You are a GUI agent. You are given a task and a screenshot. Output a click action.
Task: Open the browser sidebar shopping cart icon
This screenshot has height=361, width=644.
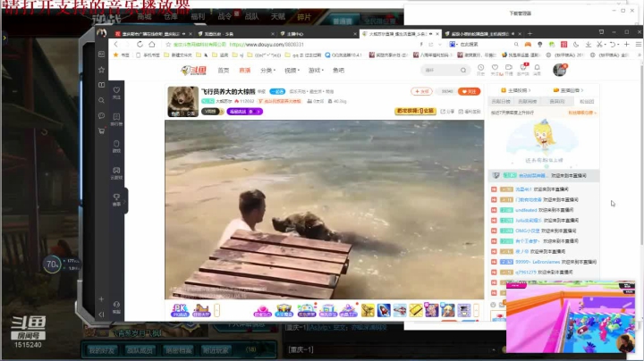coord(101,130)
